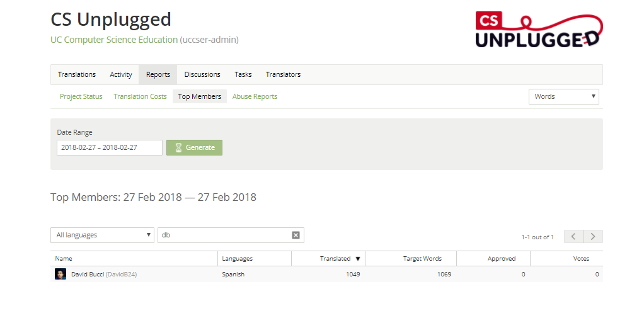Click the member search field containing db

coord(231,235)
